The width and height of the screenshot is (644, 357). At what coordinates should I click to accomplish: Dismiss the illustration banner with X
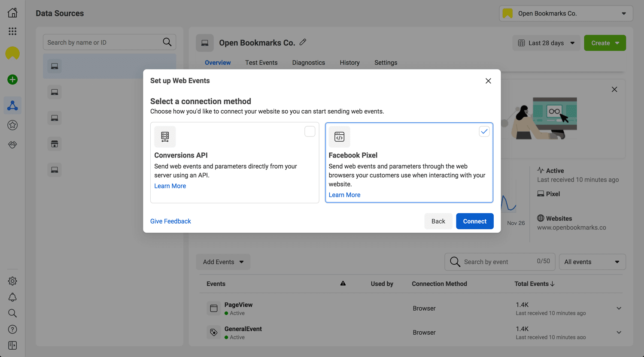[614, 89]
